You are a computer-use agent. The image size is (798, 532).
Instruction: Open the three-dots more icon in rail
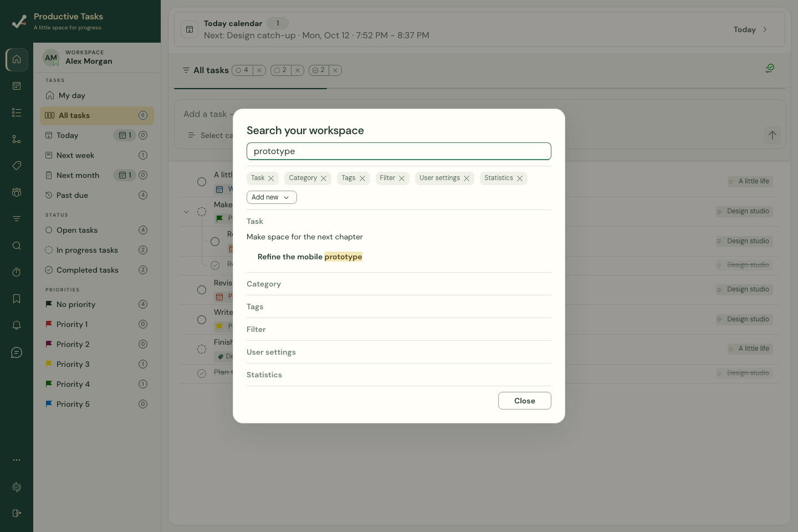pyautogui.click(x=17, y=460)
